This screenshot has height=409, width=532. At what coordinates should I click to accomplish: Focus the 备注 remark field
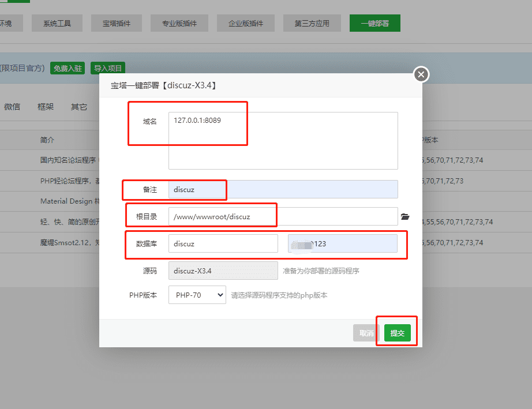pos(283,189)
